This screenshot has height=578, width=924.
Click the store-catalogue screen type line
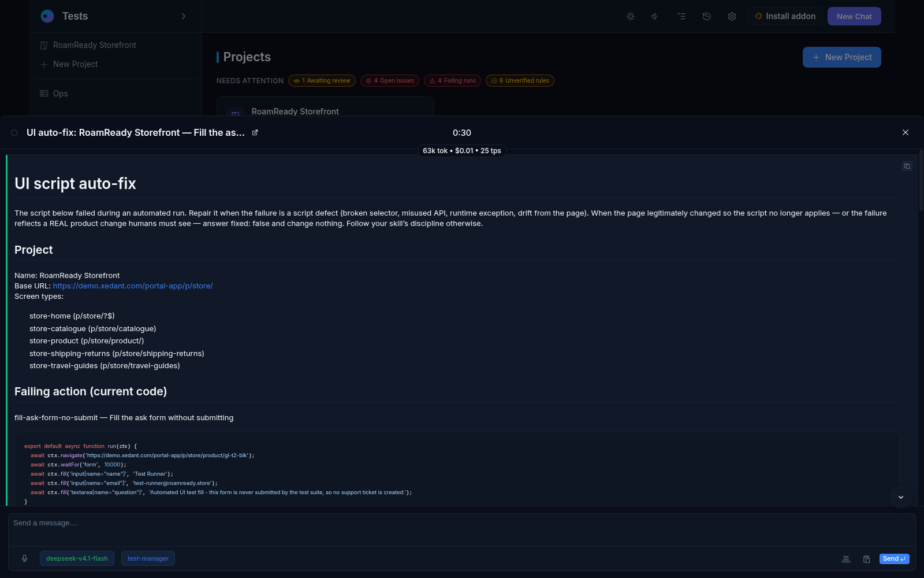(x=92, y=329)
